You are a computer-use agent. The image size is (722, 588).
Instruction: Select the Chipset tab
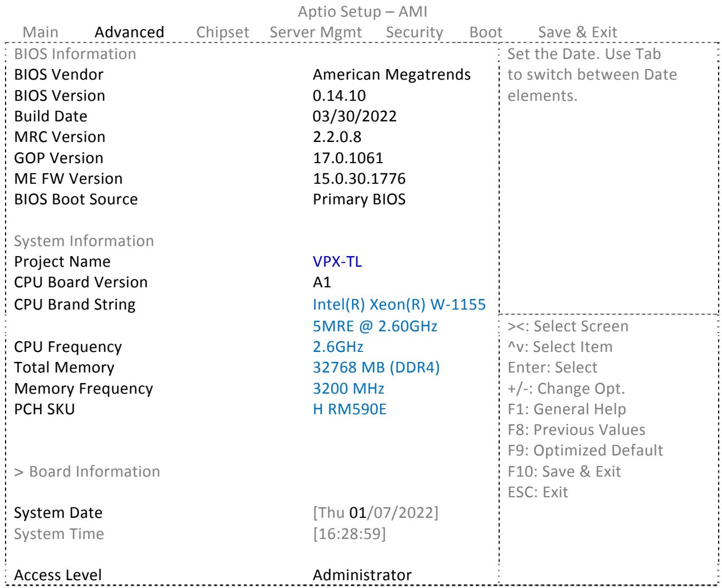tap(223, 32)
